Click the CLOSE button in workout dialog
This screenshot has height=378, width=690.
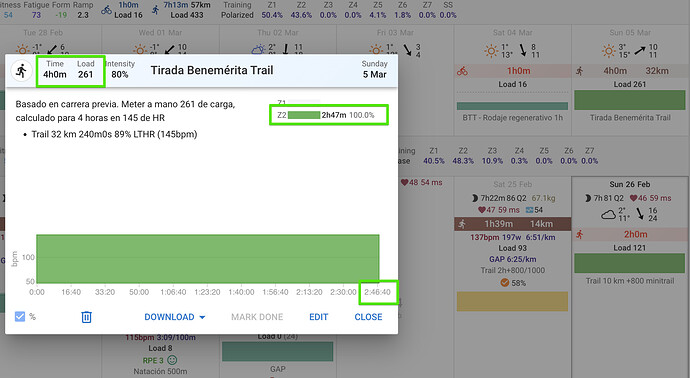click(368, 317)
